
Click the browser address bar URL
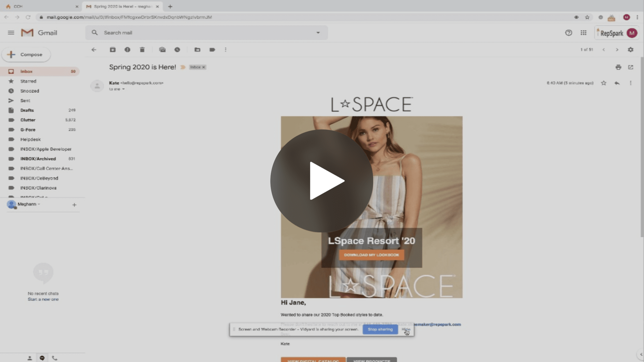129,17
